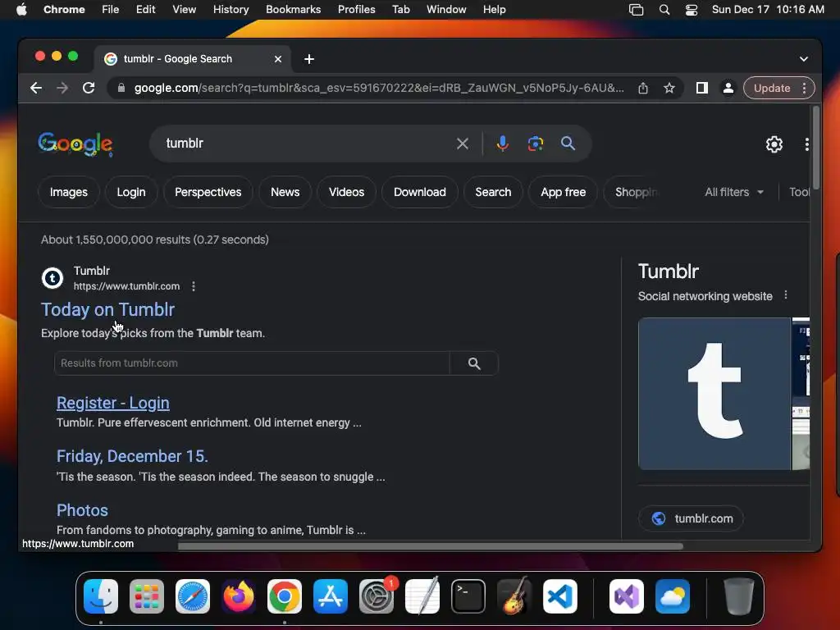Select the Download filter chip
The height and width of the screenshot is (630, 840).
click(420, 192)
